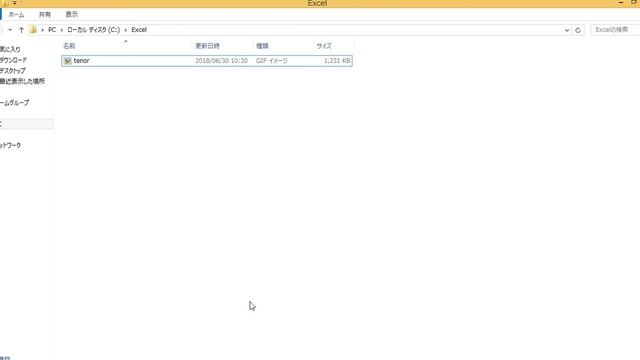The width and height of the screenshot is (640, 360).
Task: Open the ホーム ribbon tab
Action: (x=16, y=15)
